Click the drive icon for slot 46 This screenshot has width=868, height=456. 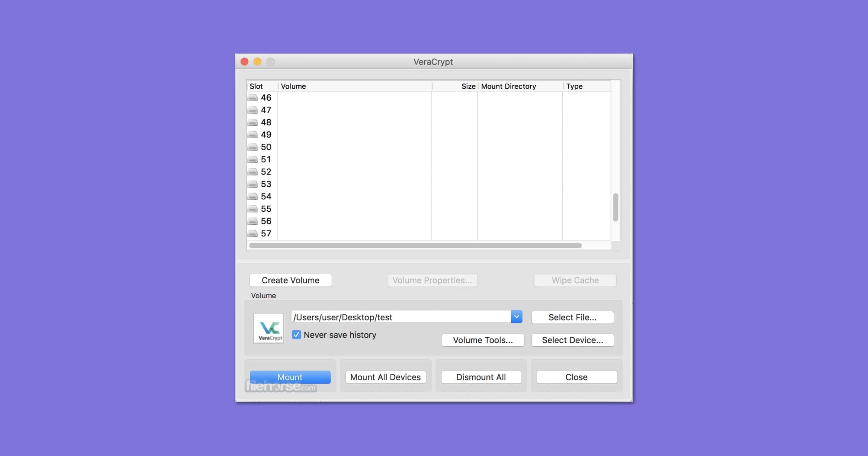252,98
